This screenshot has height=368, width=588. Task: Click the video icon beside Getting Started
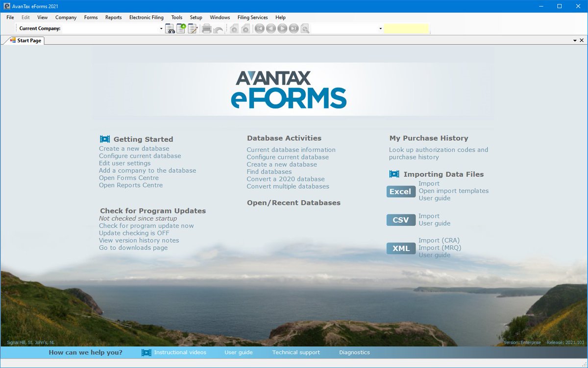[105, 139]
